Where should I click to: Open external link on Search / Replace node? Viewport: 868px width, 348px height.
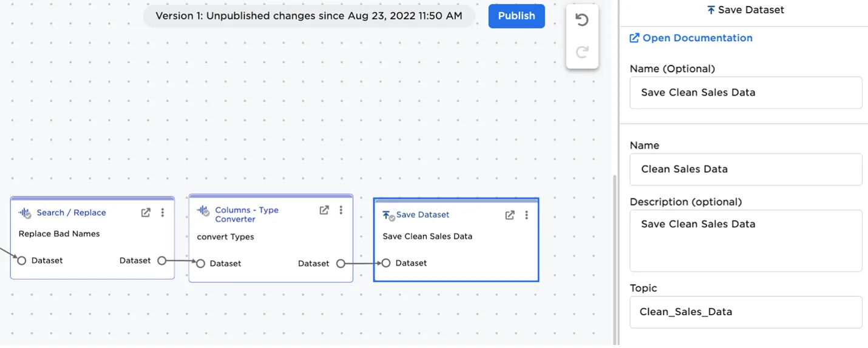146,213
